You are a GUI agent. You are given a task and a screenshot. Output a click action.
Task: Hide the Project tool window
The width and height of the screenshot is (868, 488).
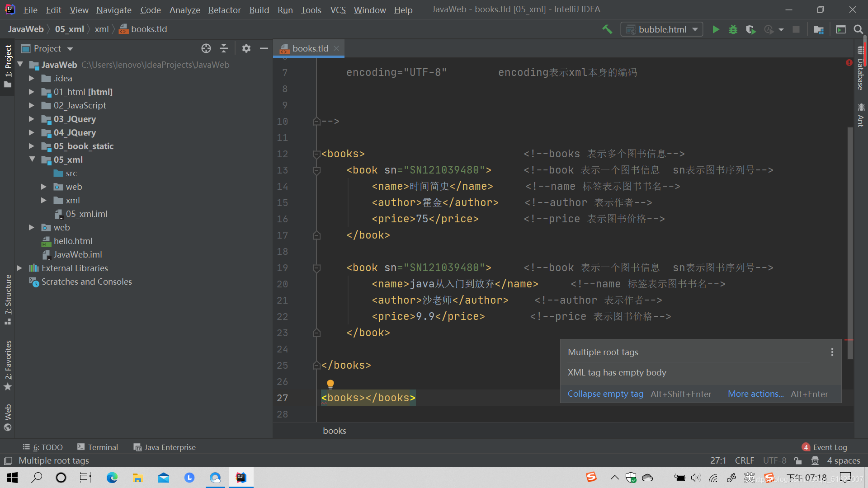264,48
